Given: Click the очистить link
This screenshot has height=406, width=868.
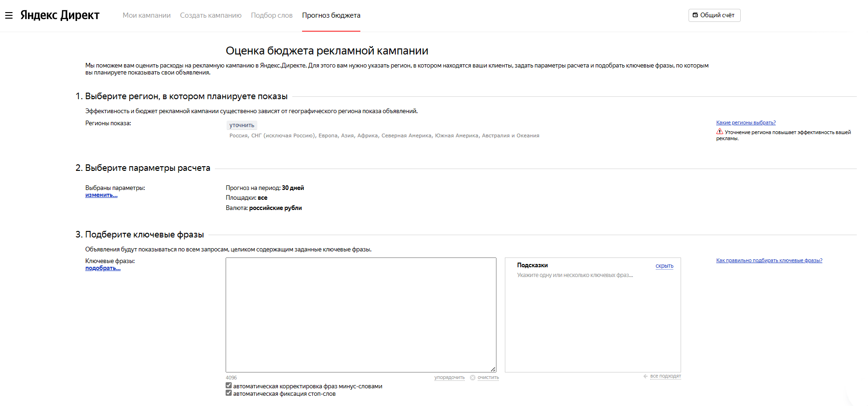Looking at the screenshot, I should (488, 378).
